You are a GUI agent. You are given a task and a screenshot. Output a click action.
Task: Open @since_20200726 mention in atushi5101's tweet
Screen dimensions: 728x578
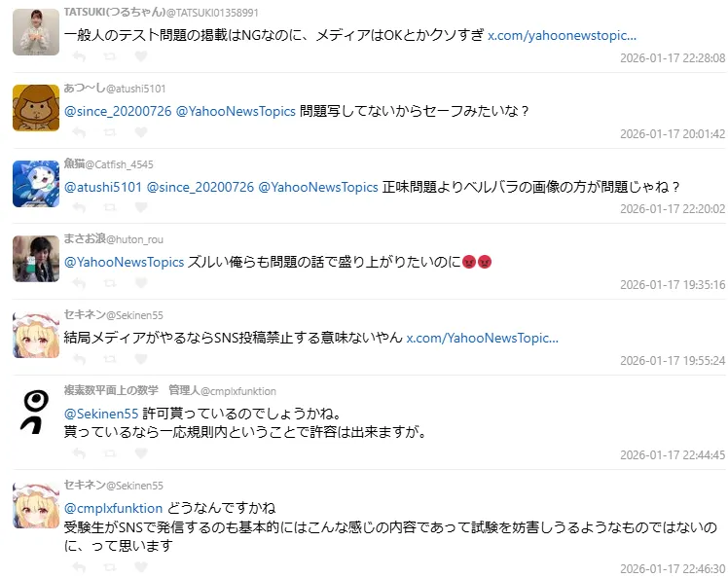118,112
